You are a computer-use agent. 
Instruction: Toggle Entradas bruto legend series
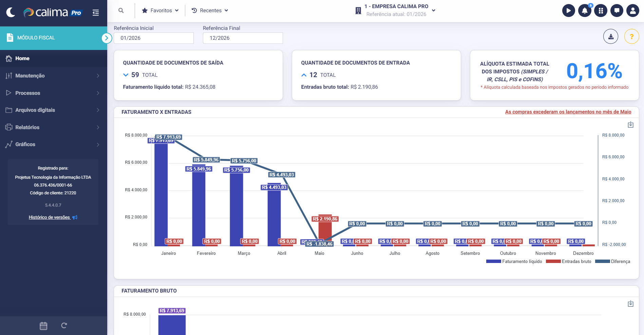(x=568, y=261)
